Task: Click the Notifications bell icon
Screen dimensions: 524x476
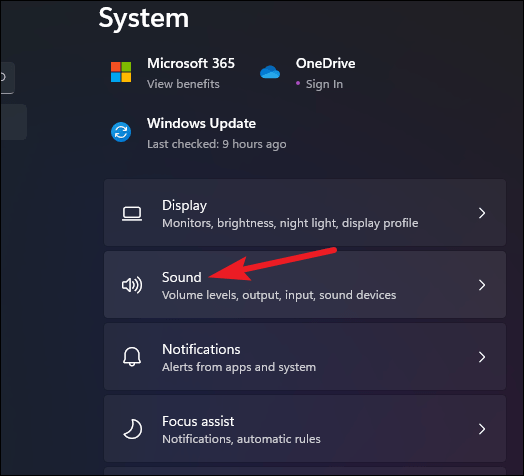Action: click(x=132, y=357)
